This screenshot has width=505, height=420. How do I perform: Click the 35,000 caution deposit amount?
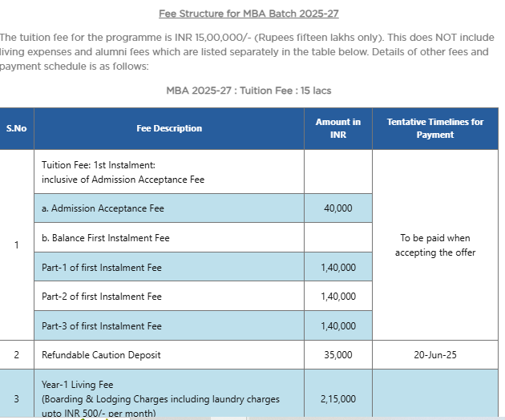pos(338,355)
